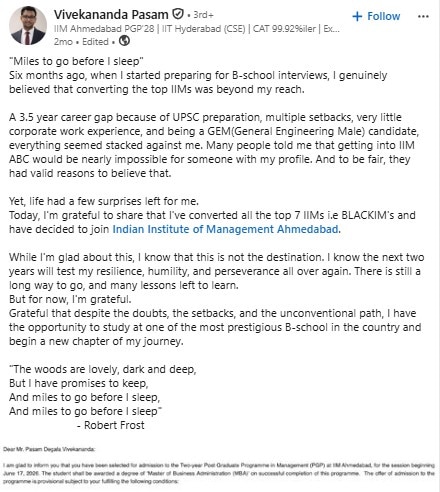Click the verified shield badge icon
The image size is (440, 492).
click(x=178, y=14)
